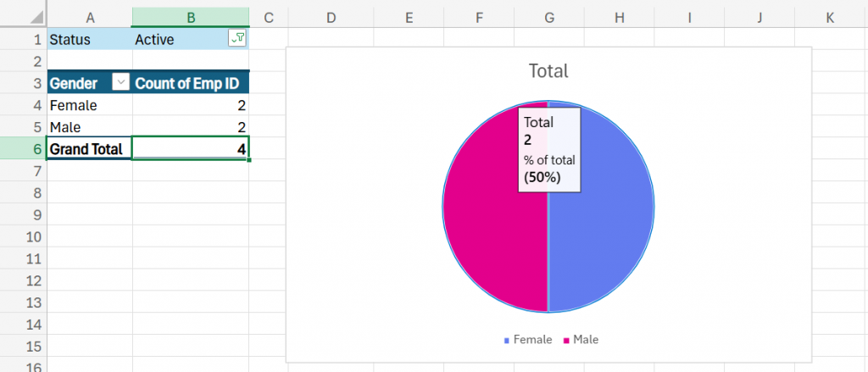Select column G header
The width and height of the screenshot is (868, 372).
[548, 17]
